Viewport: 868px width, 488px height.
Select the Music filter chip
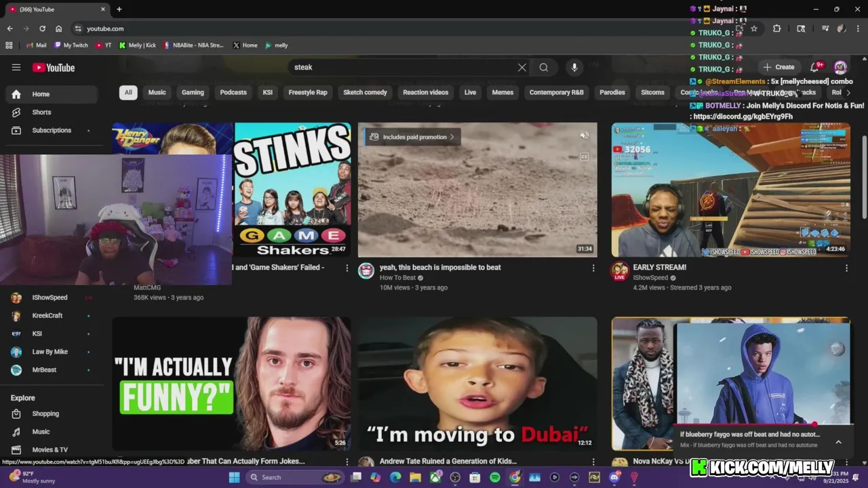[x=157, y=92]
